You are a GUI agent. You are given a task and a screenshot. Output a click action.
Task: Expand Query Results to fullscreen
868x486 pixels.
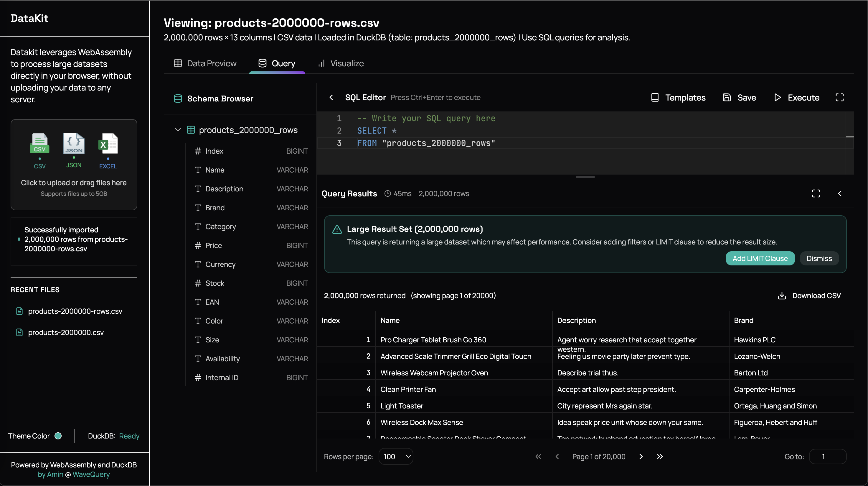[816, 193]
